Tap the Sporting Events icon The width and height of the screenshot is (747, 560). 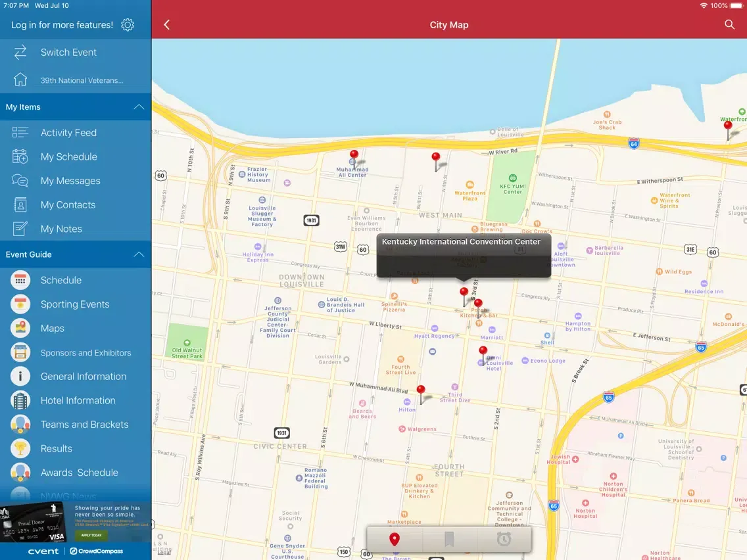[20, 304]
